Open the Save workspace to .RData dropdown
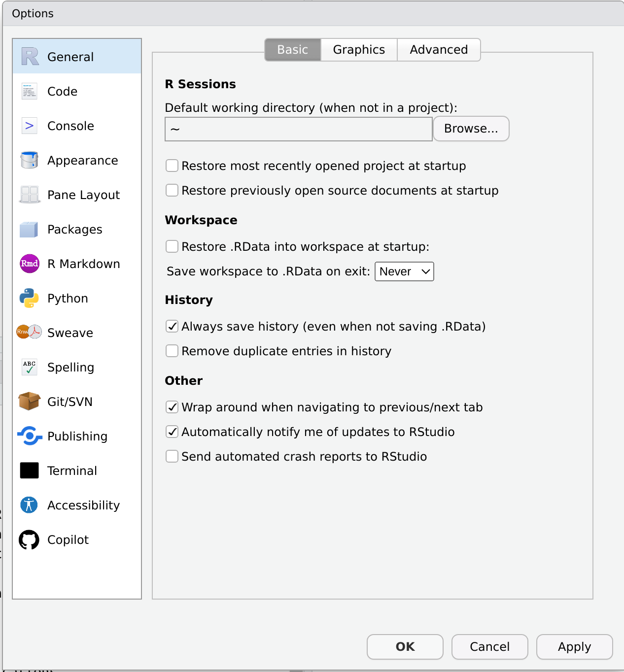Viewport: 624px width, 672px height. [404, 271]
